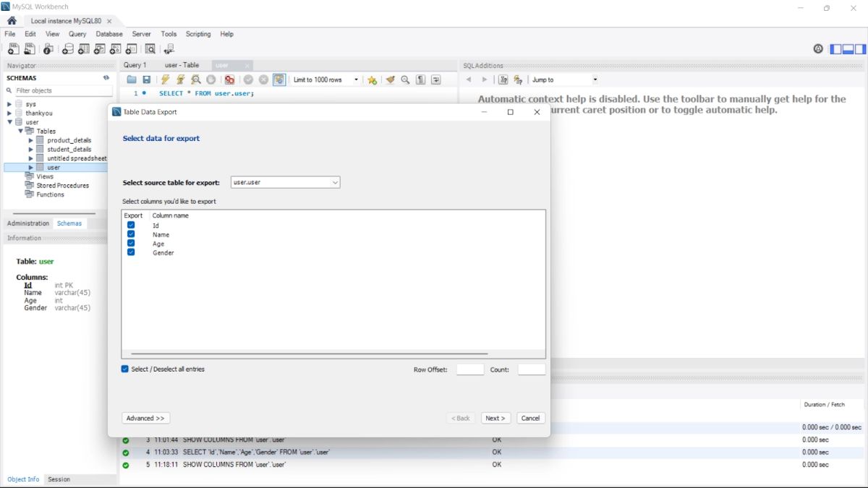The height and width of the screenshot is (488, 868).
Task: Switch to the Query 1 tab
Action: [135, 65]
